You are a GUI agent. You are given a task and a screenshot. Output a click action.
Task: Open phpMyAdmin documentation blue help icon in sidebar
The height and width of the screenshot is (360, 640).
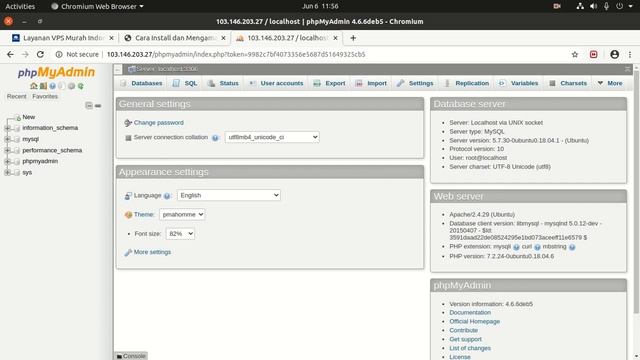point(52,86)
